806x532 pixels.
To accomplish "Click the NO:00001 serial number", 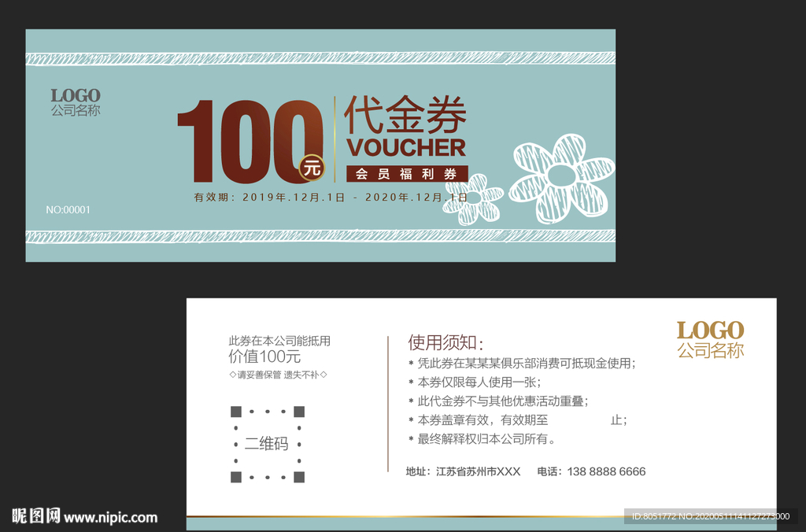I will (x=68, y=209).
